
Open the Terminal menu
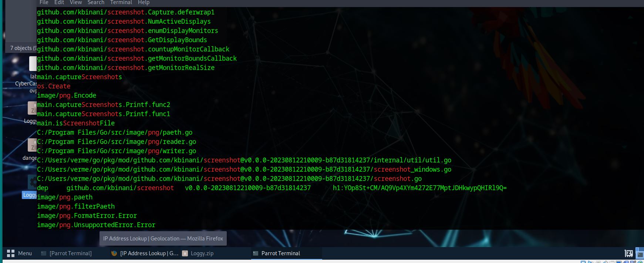click(121, 2)
